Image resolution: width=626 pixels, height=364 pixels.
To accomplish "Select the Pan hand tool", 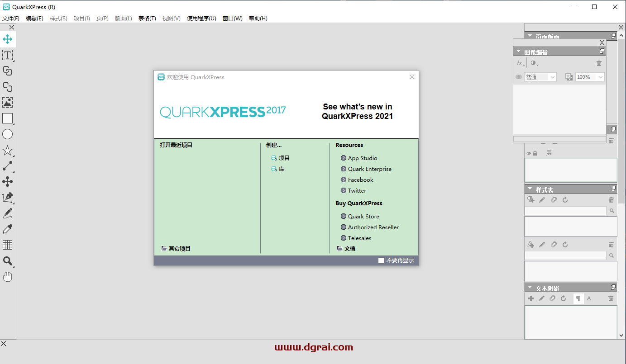I will point(8,276).
